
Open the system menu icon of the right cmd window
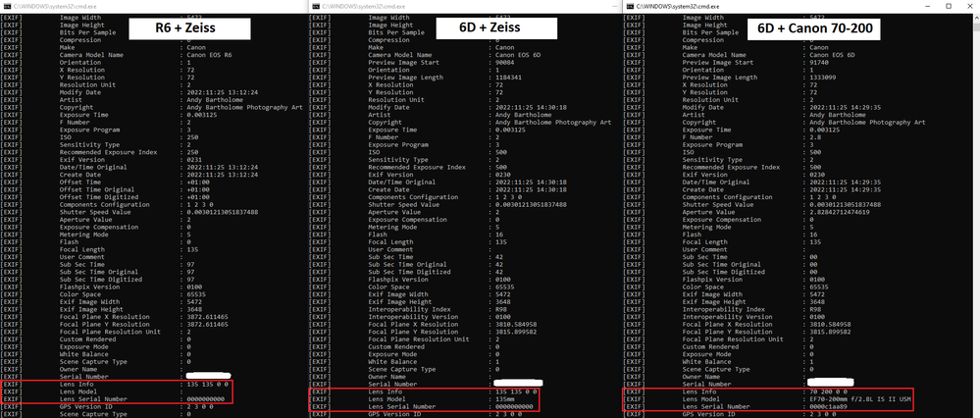click(628, 5)
